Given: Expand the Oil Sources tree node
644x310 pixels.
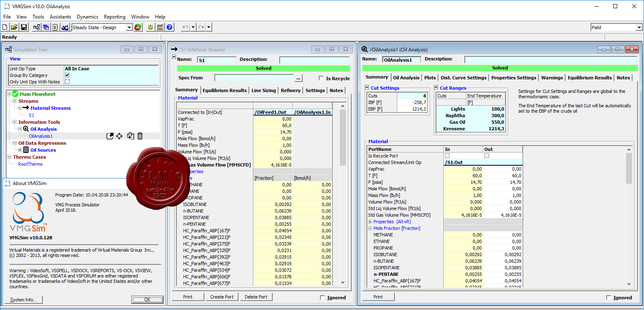Looking at the screenshot, I should coord(20,150).
